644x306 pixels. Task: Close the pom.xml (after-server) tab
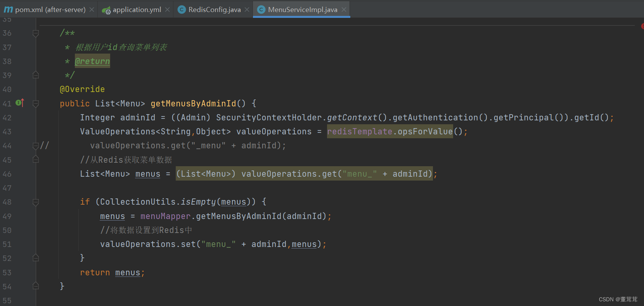(x=92, y=9)
